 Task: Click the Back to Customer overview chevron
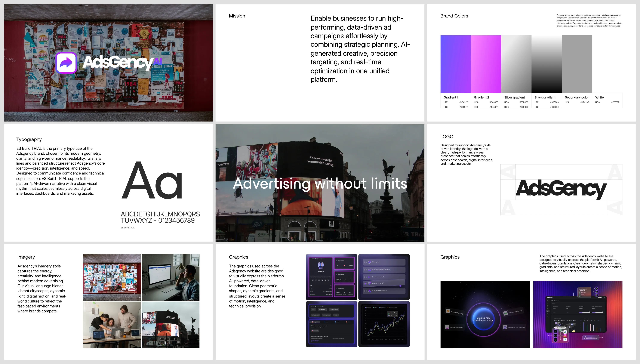[x=310, y=259]
